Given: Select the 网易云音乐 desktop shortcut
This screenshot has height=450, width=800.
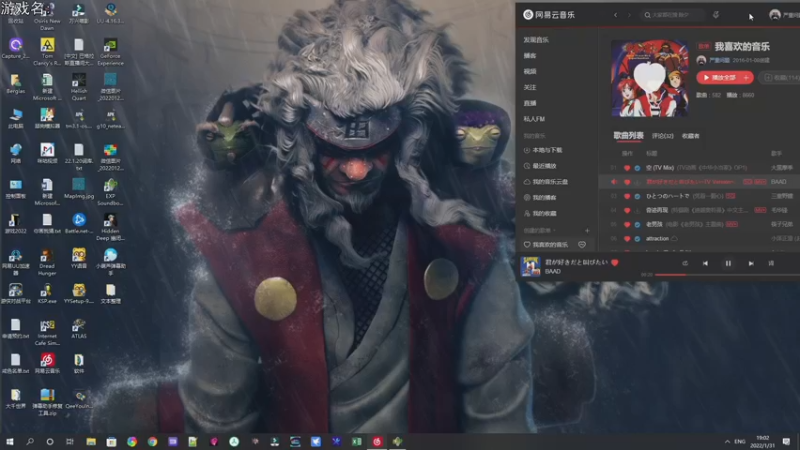Looking at the screenshot, I should click(x=47, y=363).
